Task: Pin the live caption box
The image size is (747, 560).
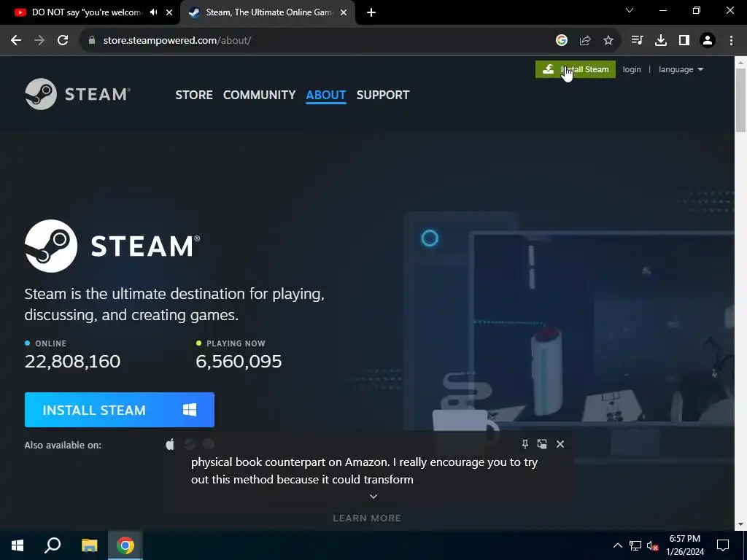Action: (525, 444)
